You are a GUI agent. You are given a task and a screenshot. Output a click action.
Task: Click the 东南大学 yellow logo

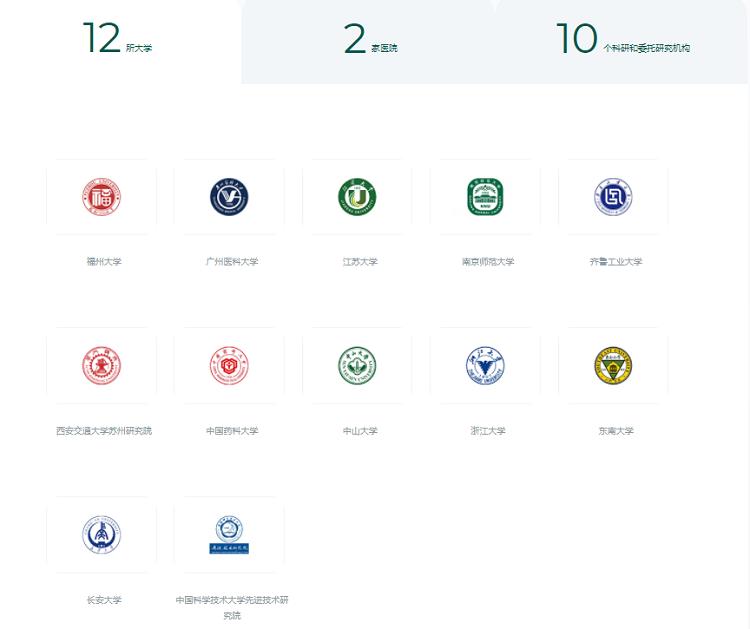[613, 365]
